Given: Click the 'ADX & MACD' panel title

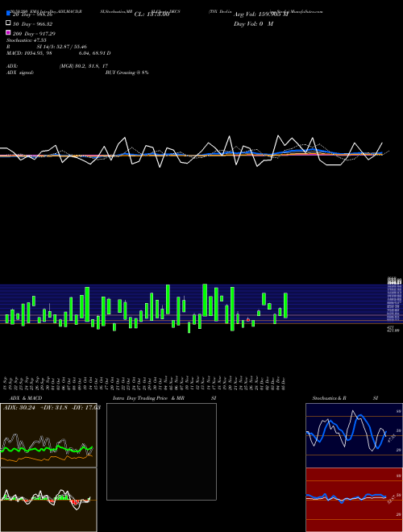Looking at the screenshot, I should 26,398.
